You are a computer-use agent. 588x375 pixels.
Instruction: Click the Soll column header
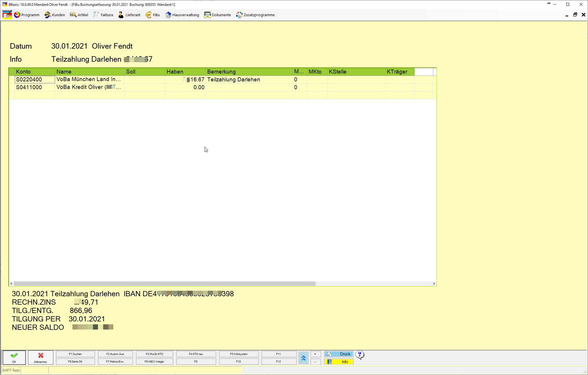tap(145, 72)
